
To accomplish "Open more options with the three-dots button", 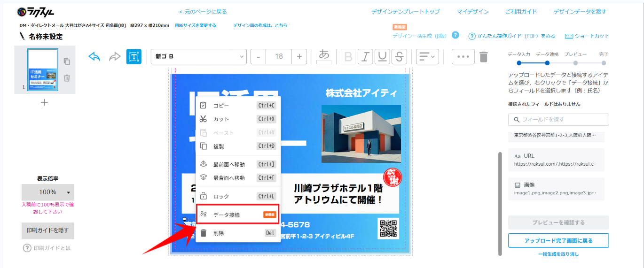I will pyautogui.click(x=463, y=57).
